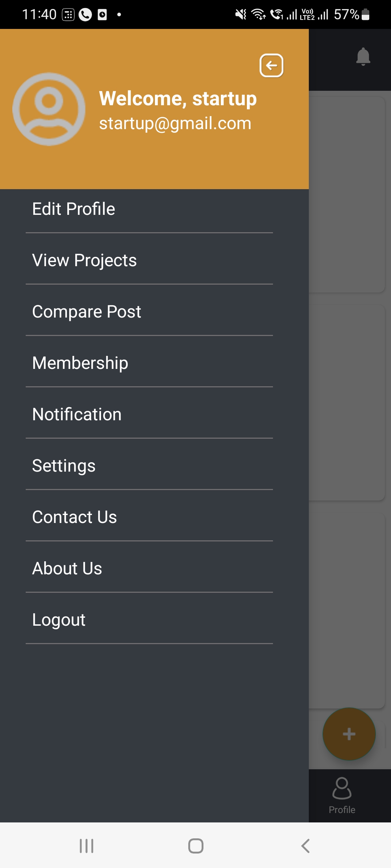Select Contact Us menu entry
Viewport: 391px width, 868px height.
click(74, 517)
